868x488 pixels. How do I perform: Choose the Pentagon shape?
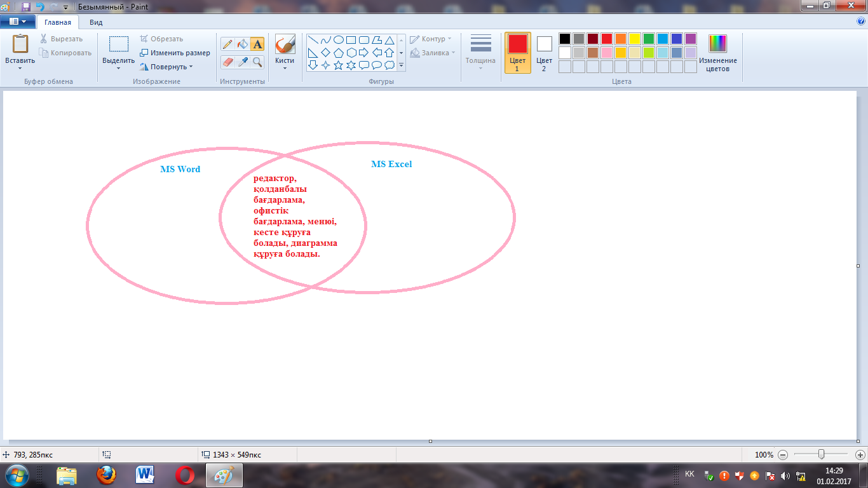click(x=339, y=52)
